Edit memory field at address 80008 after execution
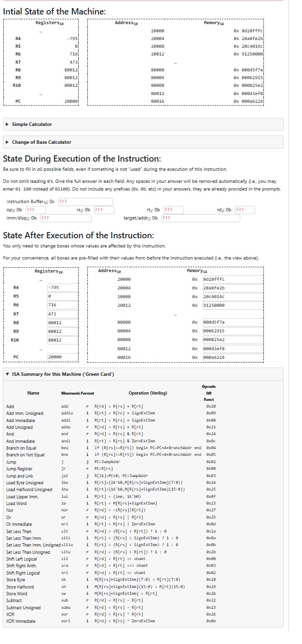The image size is (302, 644). coord(233,340)
